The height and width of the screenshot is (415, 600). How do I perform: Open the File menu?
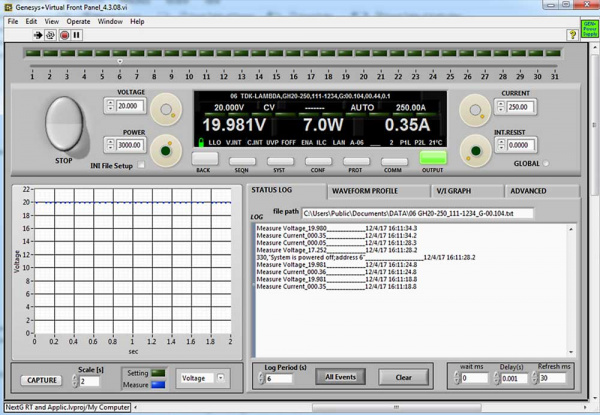(13, 21)
